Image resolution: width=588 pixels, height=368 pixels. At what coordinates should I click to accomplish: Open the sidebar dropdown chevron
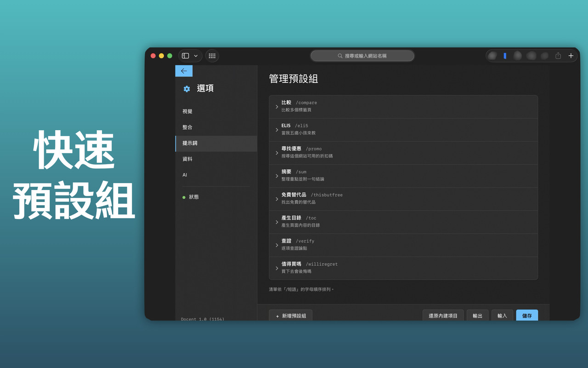[x=196, y=56]
